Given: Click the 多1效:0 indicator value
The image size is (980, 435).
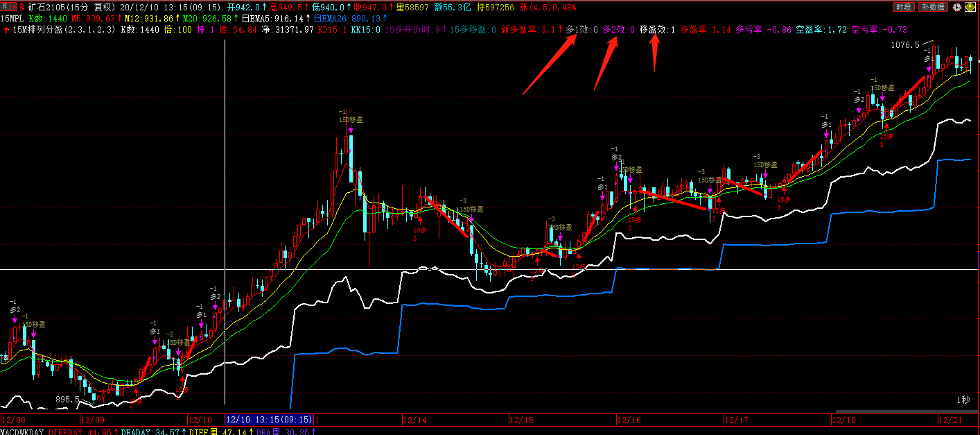Looking at the screenshot, I should (x=581, y=30).
